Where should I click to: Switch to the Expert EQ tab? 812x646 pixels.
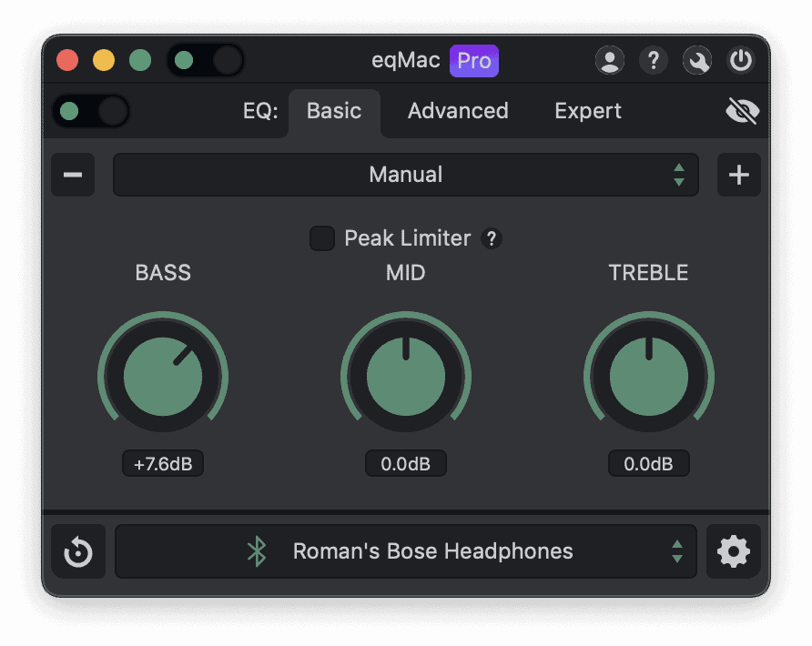pyautogui.click(x=588, y=112)
